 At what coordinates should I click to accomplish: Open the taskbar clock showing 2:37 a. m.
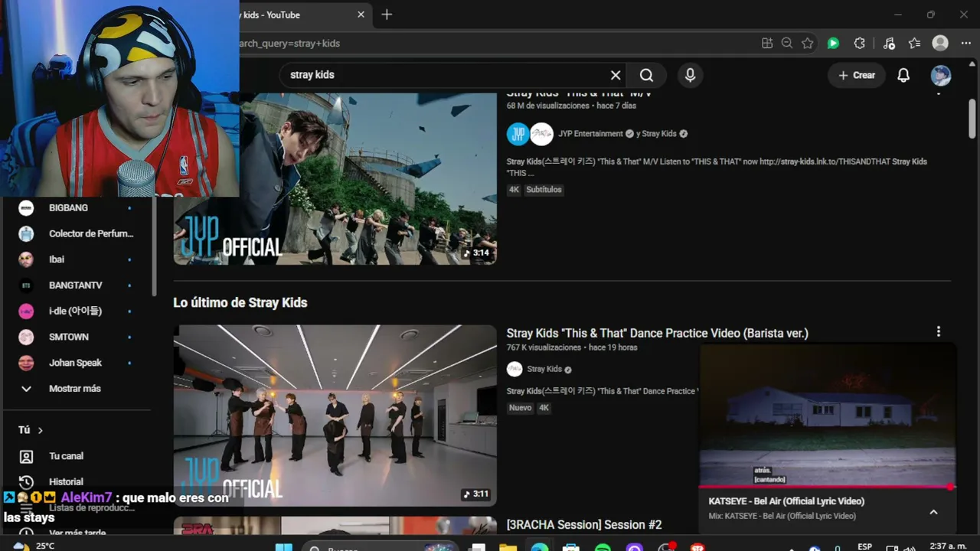coord(947,546)
